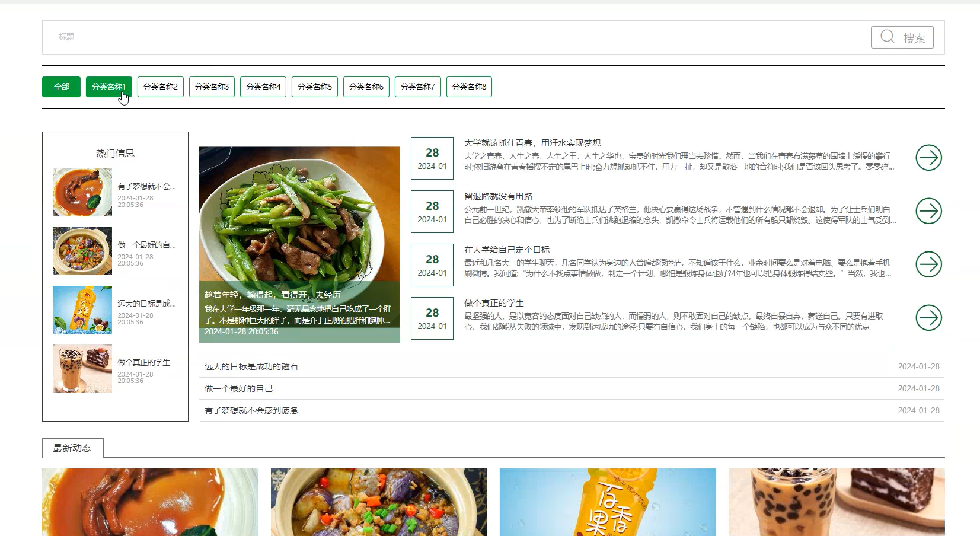
Task: Click date box beside 在大学给自己定个目标
Action: [432, 265]
